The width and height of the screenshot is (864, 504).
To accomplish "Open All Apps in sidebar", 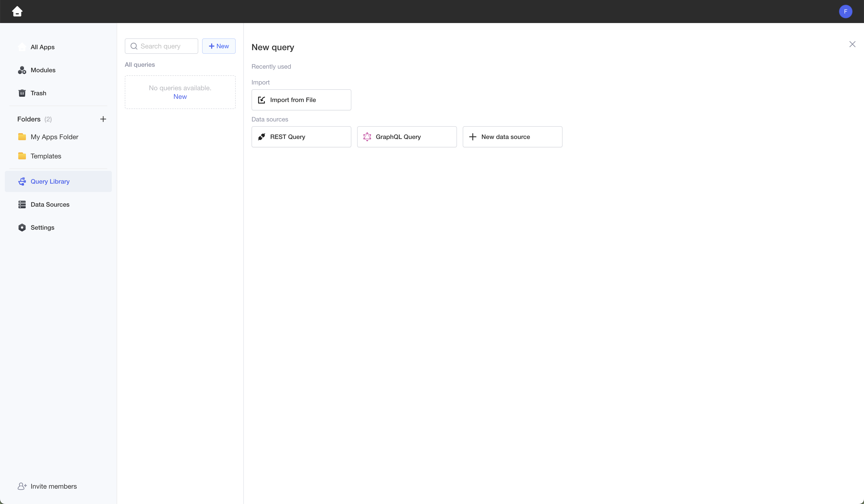I will click(x=42, y=47).
